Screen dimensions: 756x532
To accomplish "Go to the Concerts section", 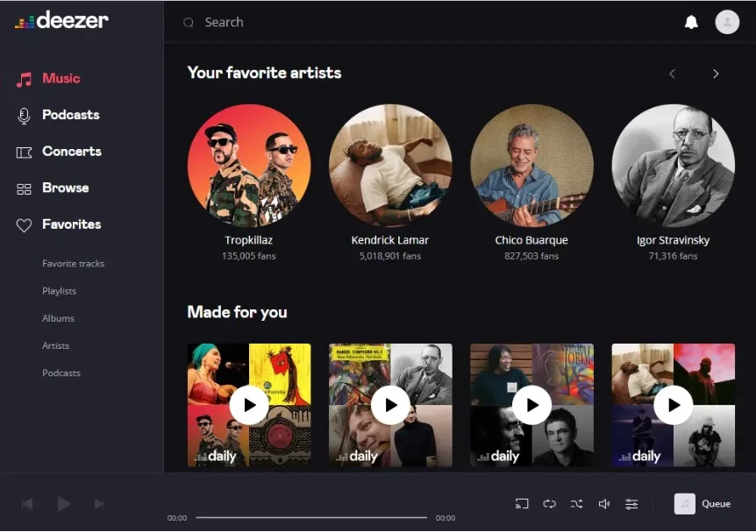I will pyautogui.click(x=72, y=152).
